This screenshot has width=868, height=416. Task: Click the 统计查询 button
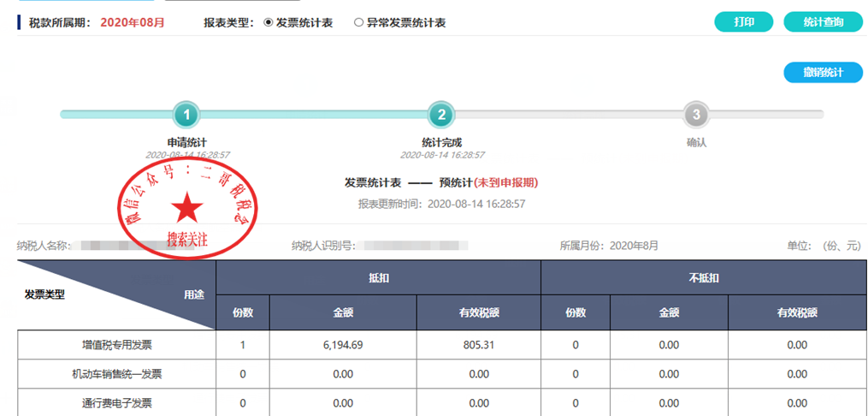click(823, 22)
